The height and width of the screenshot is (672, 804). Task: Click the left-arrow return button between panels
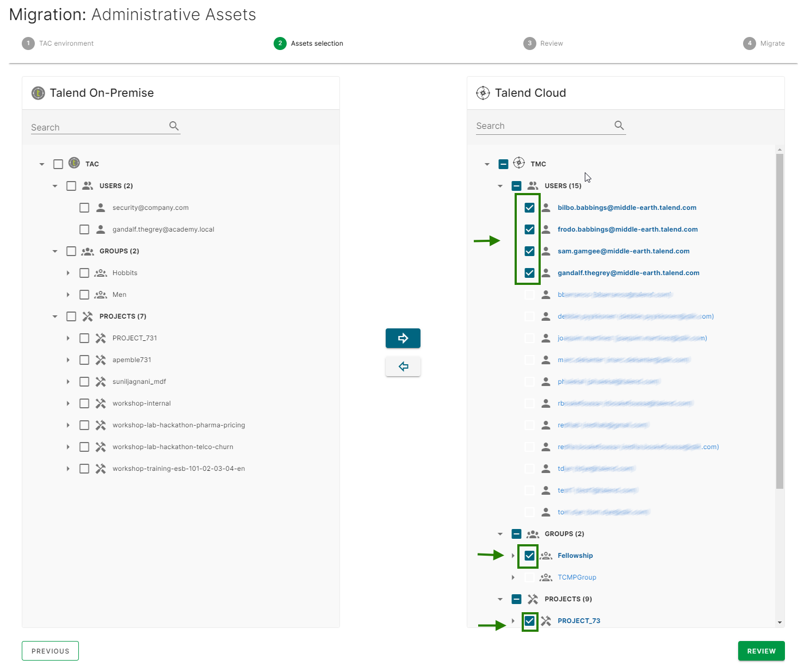tap(403, 366)
